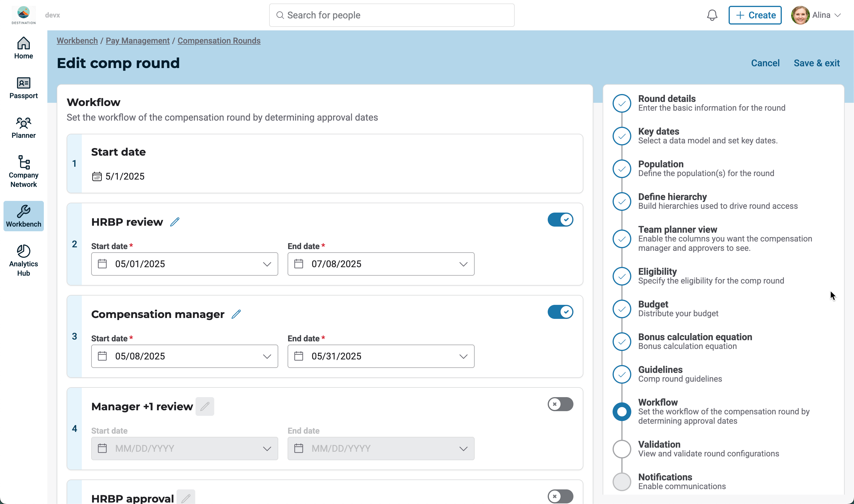Click the notifications bell icon
Image resolution: width=854 pixels, height=504 pixels.
(712, 15)
